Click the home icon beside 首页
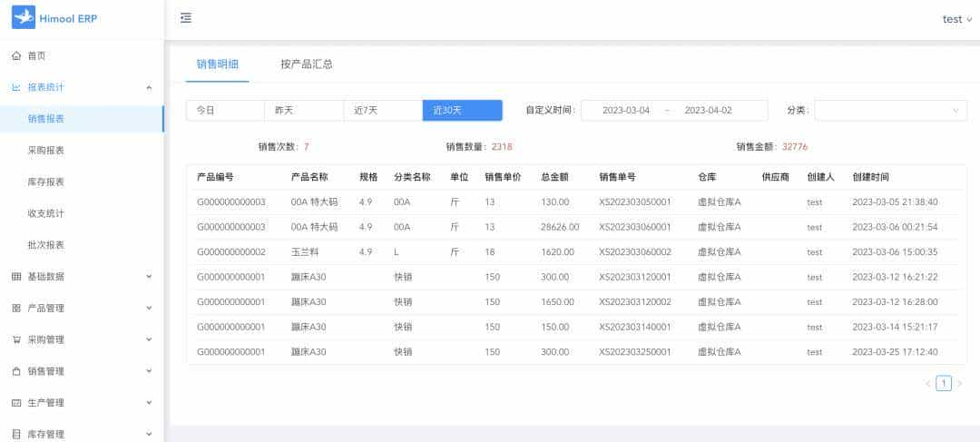The height and width of the screenshot is (442, 980). pyautogui.click(x=17, y=55)
